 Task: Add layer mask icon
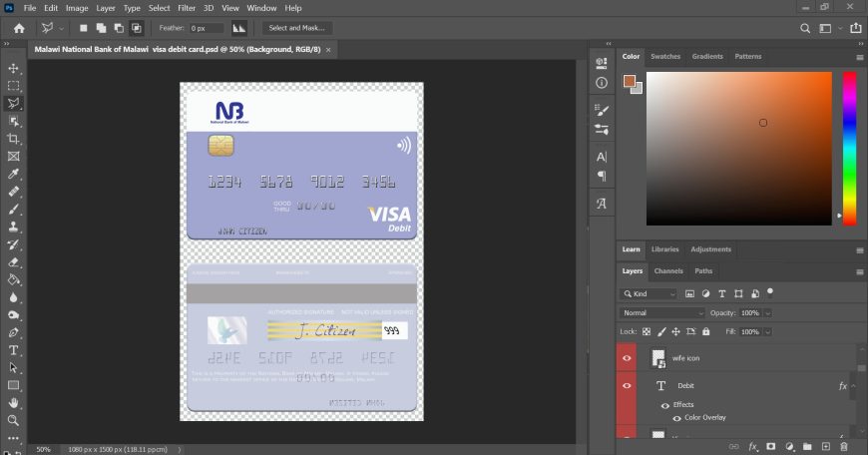coord(770,446)
